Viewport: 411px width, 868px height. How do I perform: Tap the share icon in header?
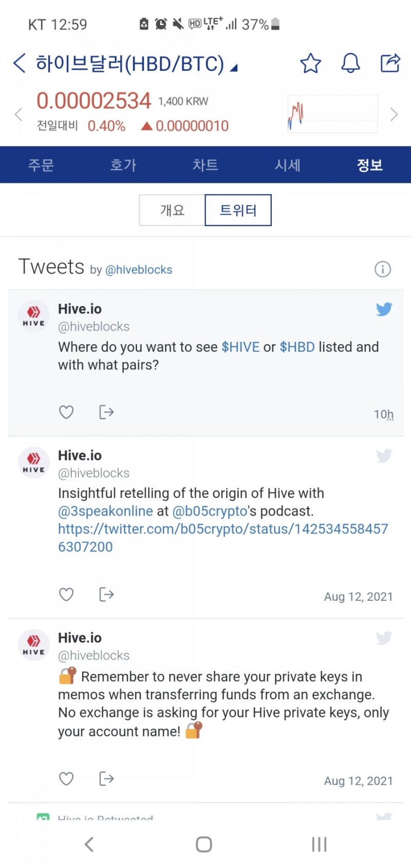(390, 63)
